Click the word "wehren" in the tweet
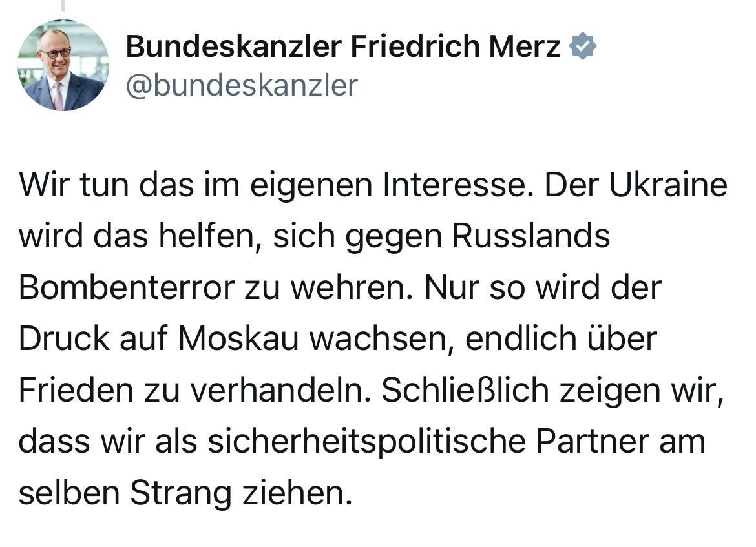This screenshot has height=547, width=756. tap(350, 288)
